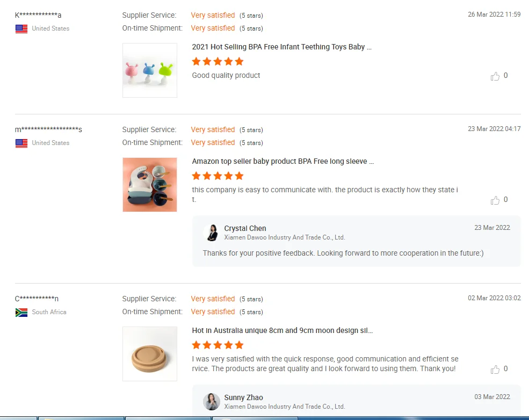The width and height of the screenshot is (529, 420).
Task: Open the mushroom teething toys thumbnail
Action: click(x=150, y=70)
